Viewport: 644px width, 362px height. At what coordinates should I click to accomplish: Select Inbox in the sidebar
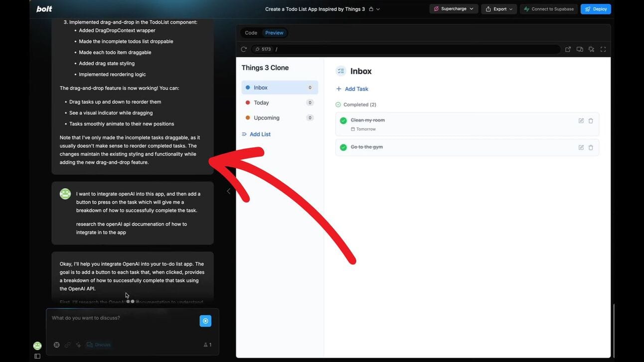pyautogui.click(x=280, y=88)
